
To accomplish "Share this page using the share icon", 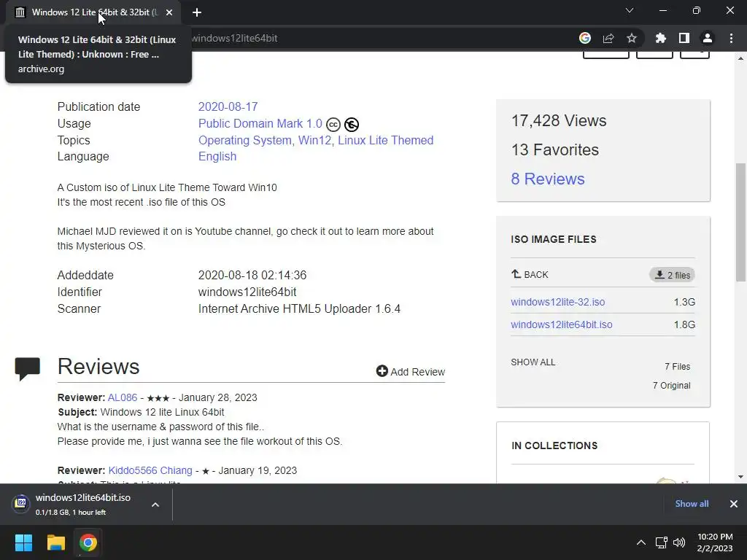I will [608, 38].
